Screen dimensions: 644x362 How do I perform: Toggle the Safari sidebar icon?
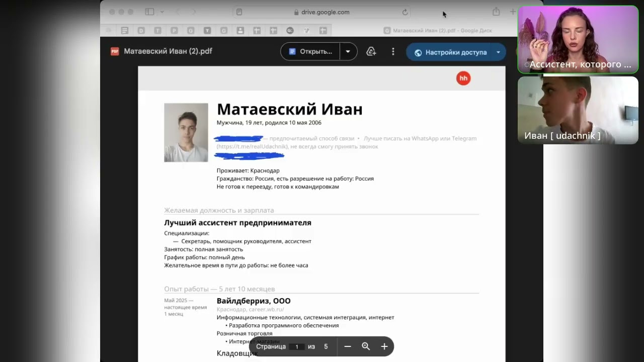[149, 12]
